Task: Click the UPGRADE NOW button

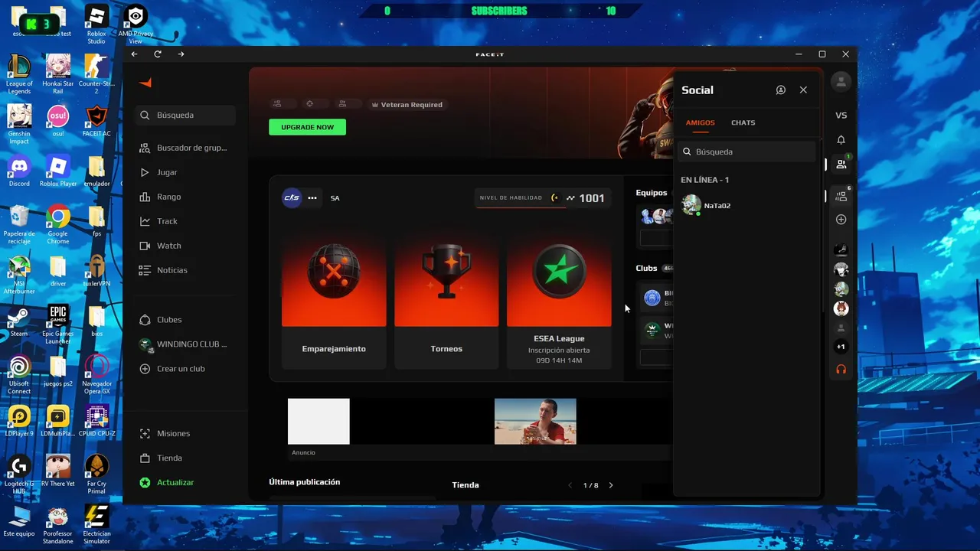Action: click(307, 127)
